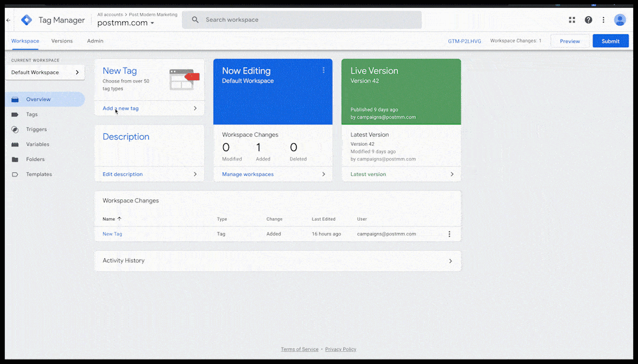
Task: Switch to the Versions tab
Action: pos(62,41)
